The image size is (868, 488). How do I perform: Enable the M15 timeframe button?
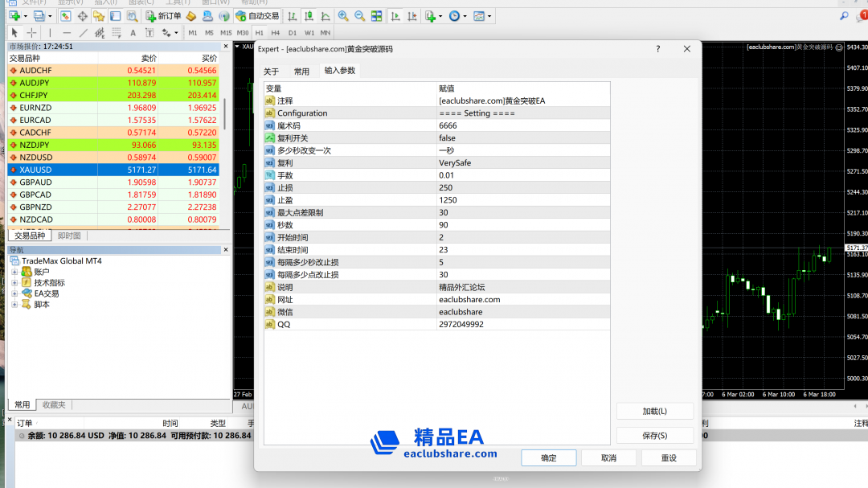(226, 33)
